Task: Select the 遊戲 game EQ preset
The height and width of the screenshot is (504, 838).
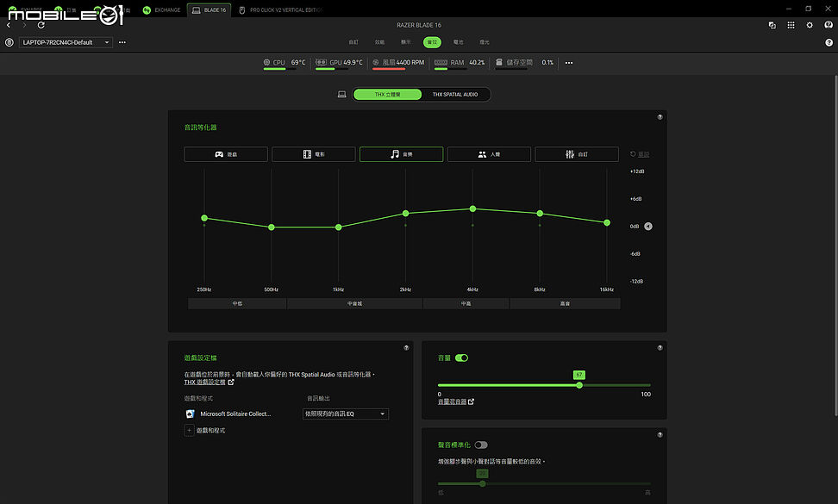Action: pos(226,154)
